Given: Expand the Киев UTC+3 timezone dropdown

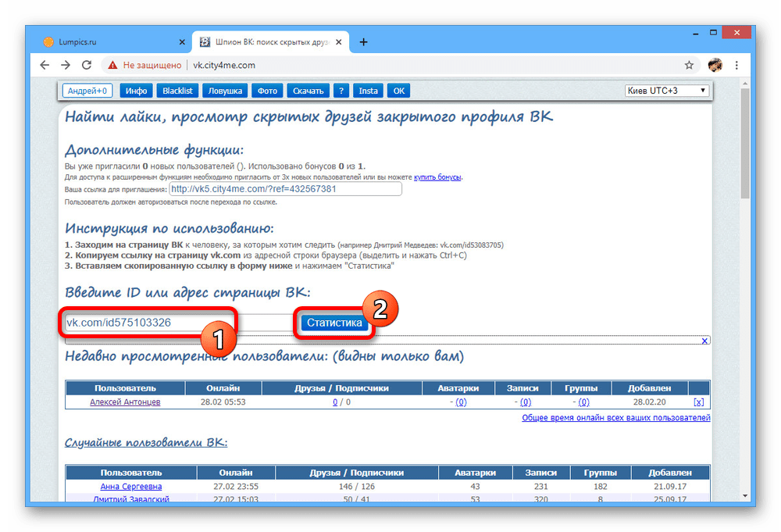Looking at the screenshot, I should 667,91.
